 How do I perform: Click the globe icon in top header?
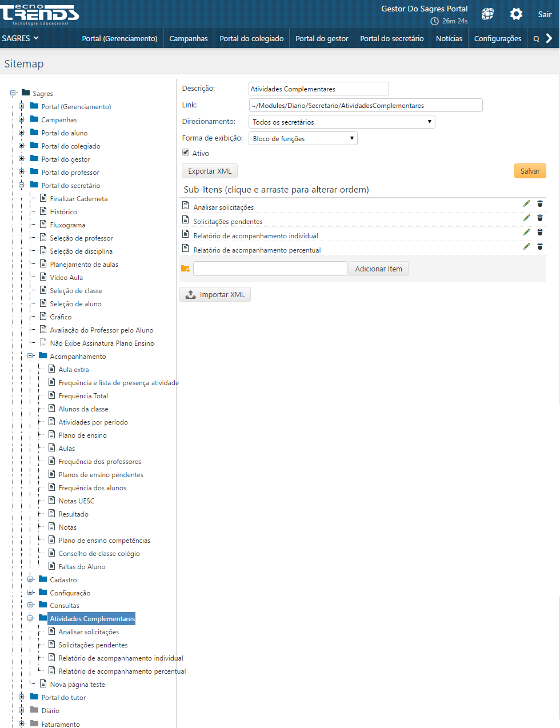487,14
